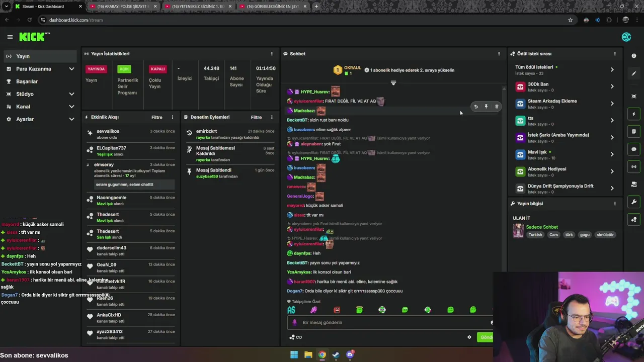Open the Kick logo home link
Image resolution: width=644 pixels, height=362 pixels.
pyautogui.click(x=34, y=37)
